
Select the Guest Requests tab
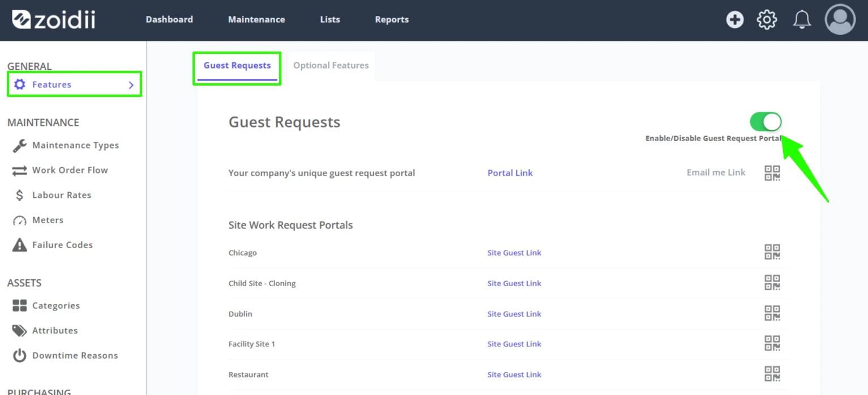[x=237, y=66]
